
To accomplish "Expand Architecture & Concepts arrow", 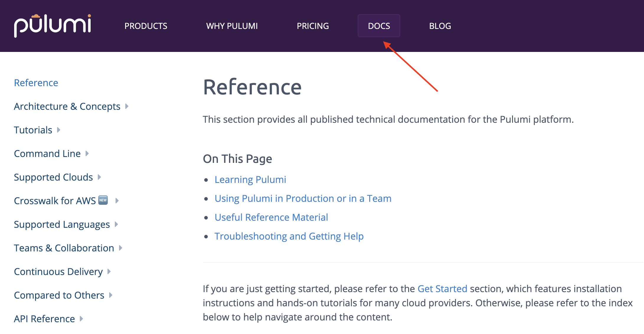I will (127, 106).
